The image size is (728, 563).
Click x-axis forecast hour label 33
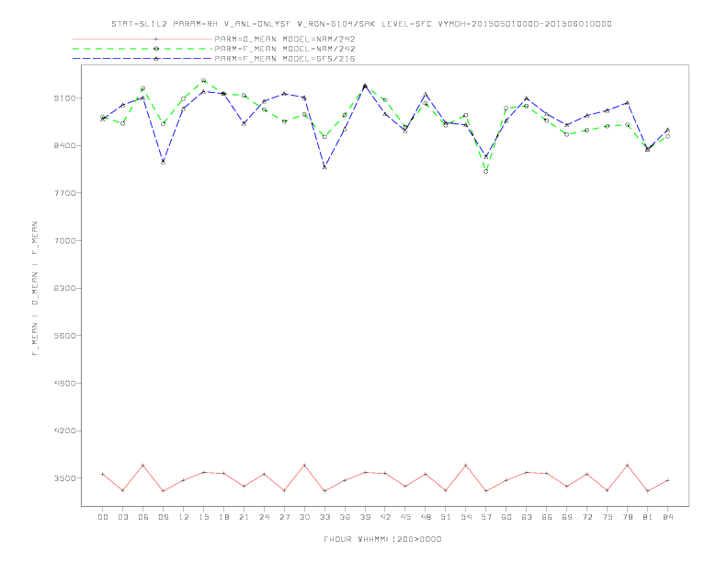[324, 517]
